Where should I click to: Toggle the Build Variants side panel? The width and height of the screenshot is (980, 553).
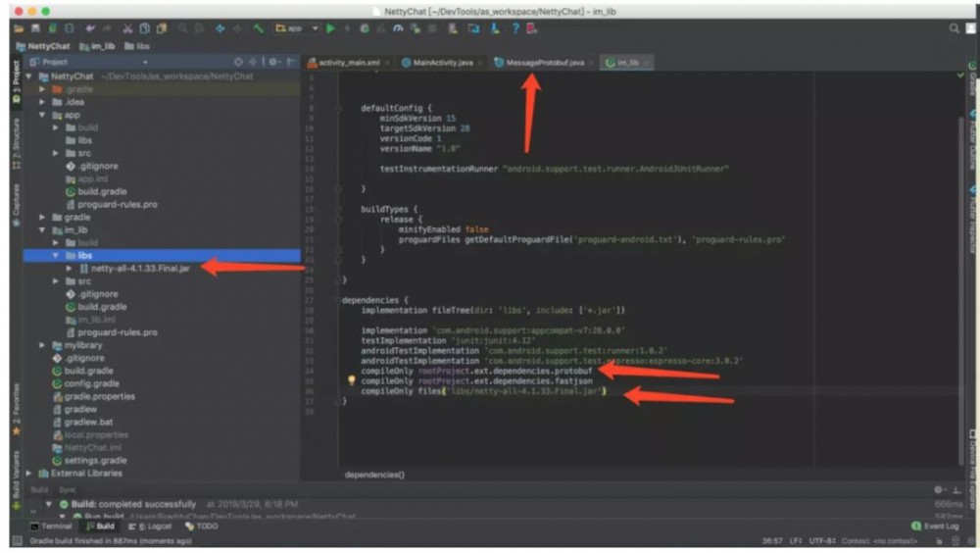pos(17,479)
